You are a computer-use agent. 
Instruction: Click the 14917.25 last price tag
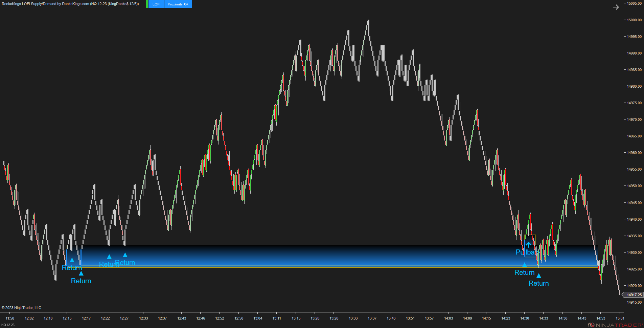[633, 295]
